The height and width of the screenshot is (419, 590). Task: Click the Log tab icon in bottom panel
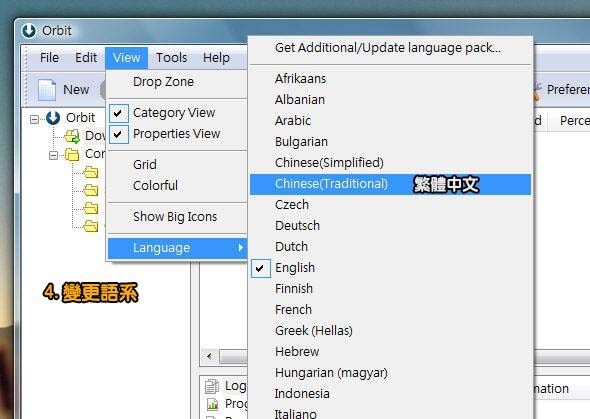click(x=212, y=386)
